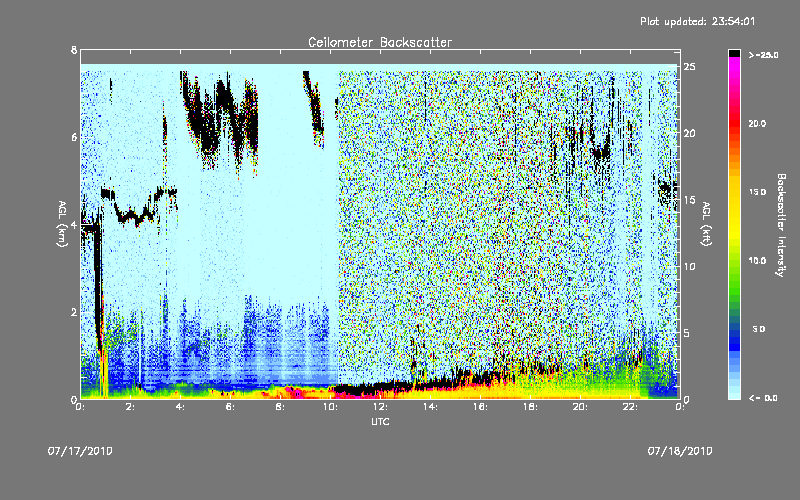The image size is (800, 500).
Task: Click the 'Plot updated: 23:54:01' timestamp
Action: [x=697, y=21]
